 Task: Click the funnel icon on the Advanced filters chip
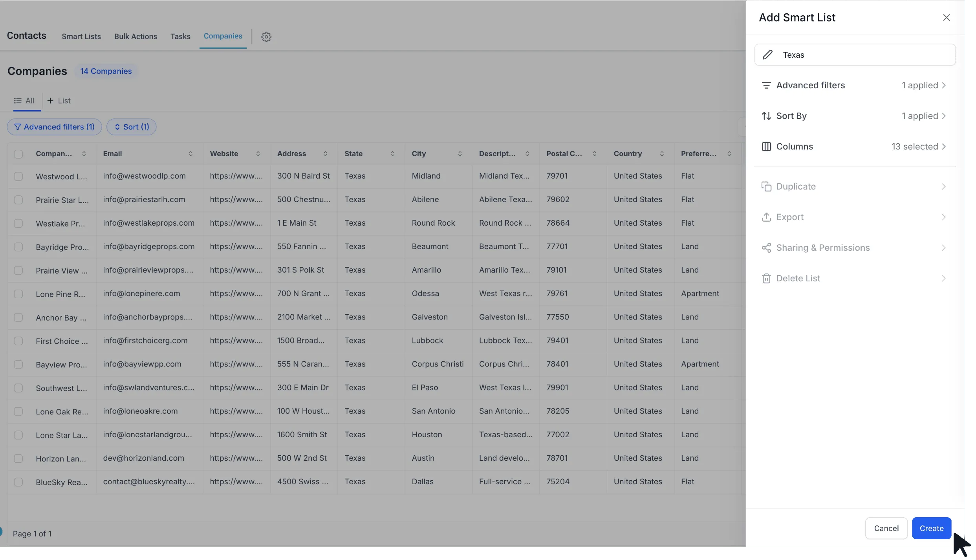(x=18, y=127)
